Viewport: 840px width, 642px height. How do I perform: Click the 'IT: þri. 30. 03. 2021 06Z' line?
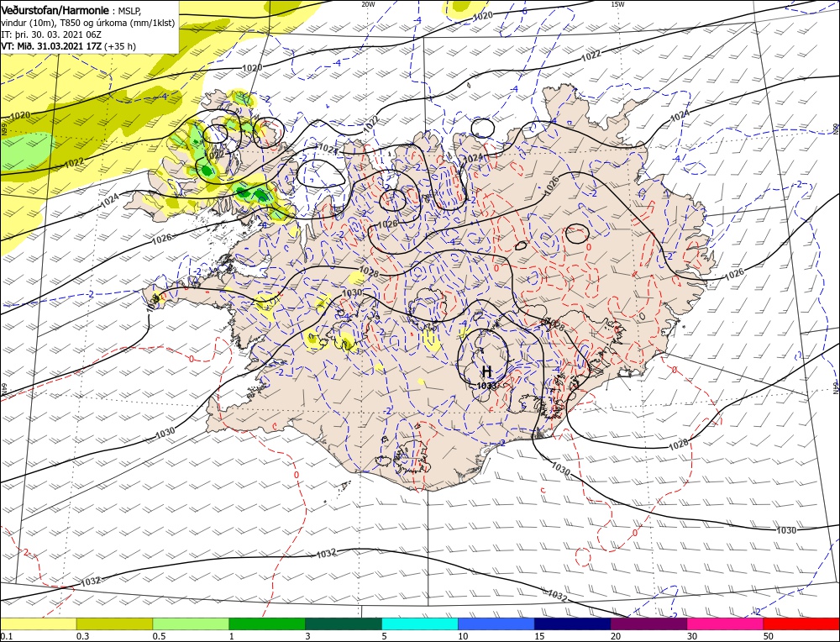click(51, 34)
